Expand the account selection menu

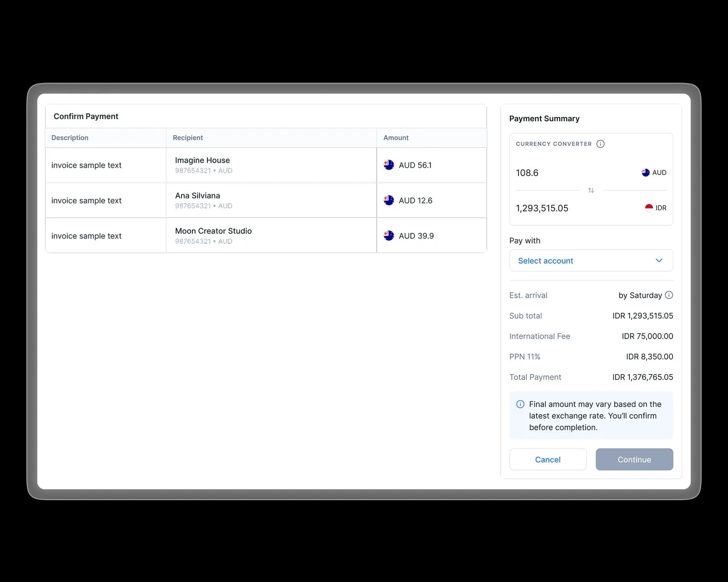pyautogui.click(x=591, y=261)
